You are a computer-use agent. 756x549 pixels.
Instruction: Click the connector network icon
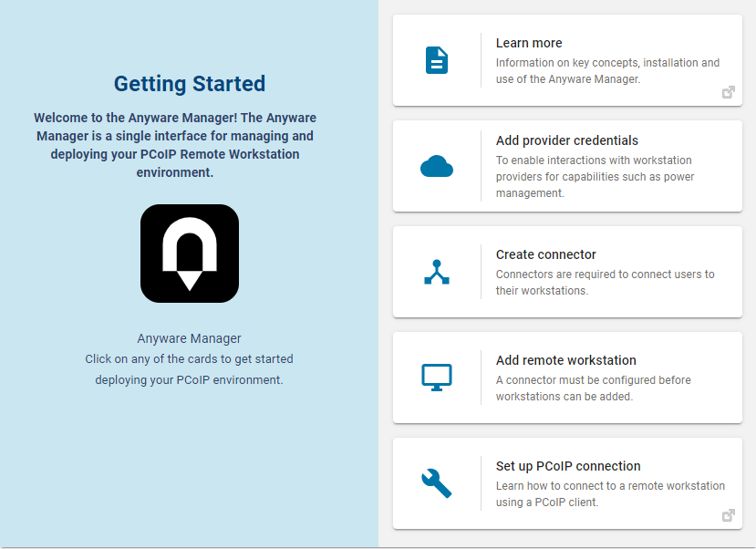point(436,273)
